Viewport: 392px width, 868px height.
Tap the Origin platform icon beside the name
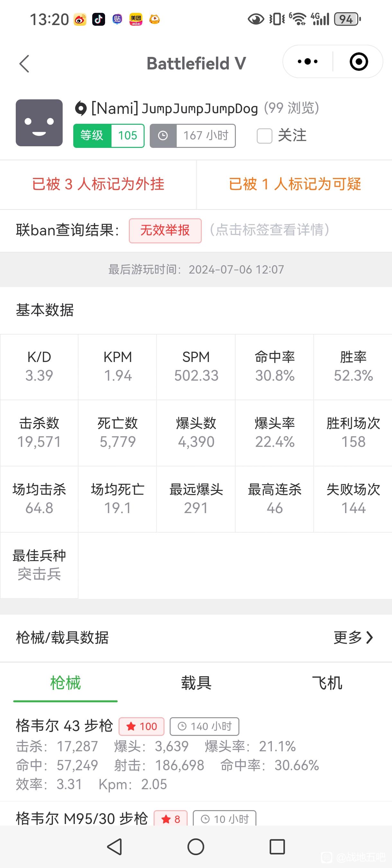[81, 109]
